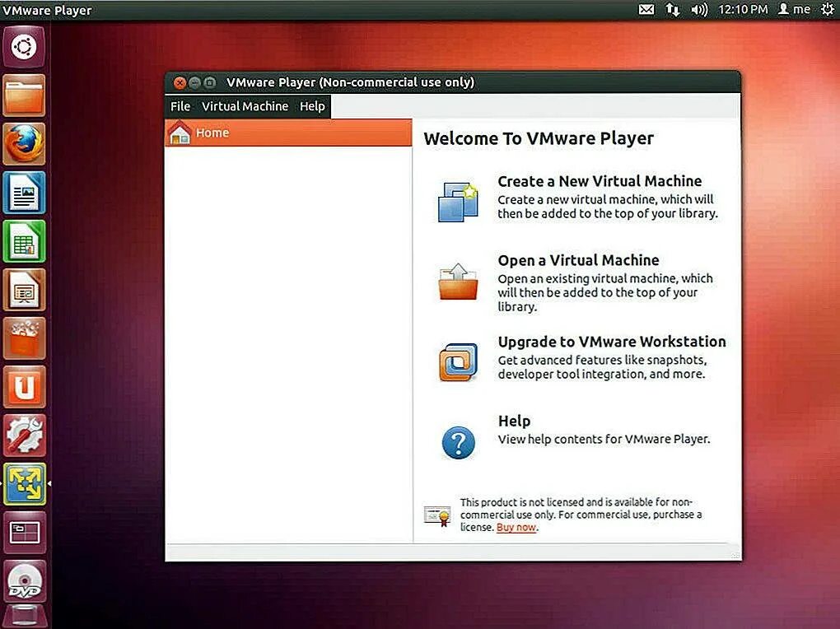Open the Virtual Machine menu
840x629 pixels.
(245, 107)
